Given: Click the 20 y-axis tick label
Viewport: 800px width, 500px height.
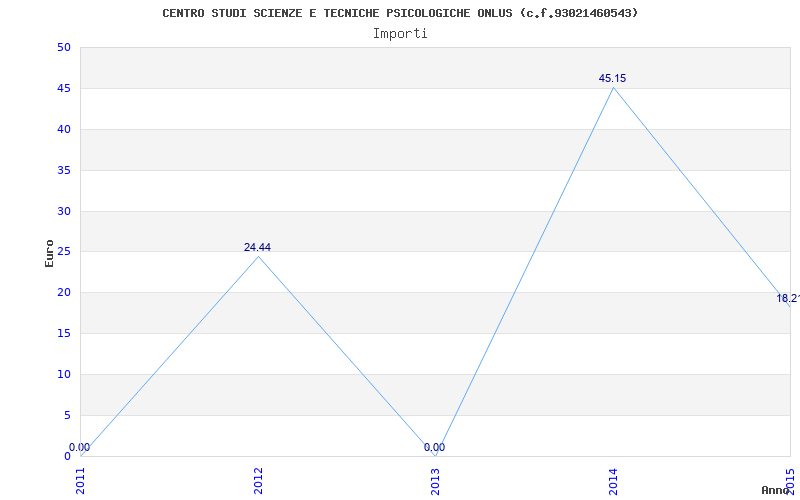Looking at the screenshot, I should pos(64,293).
